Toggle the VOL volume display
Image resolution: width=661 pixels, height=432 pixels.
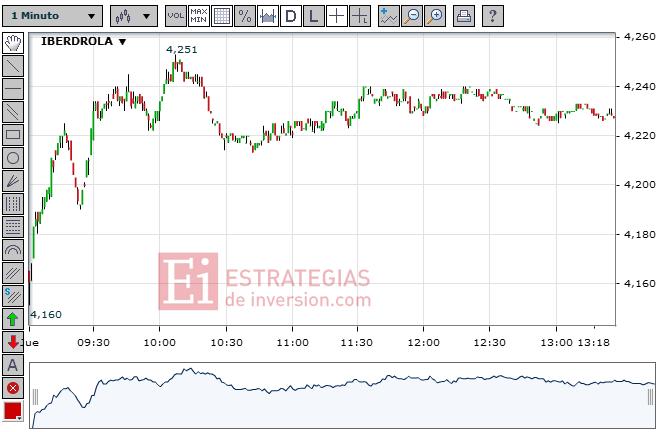[175, 16]
